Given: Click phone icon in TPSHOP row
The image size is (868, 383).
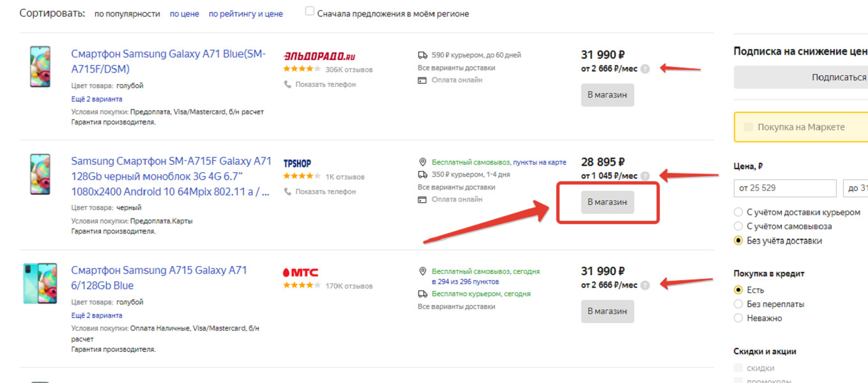Looking at the screenshot, I should click(x=287, y=191).
